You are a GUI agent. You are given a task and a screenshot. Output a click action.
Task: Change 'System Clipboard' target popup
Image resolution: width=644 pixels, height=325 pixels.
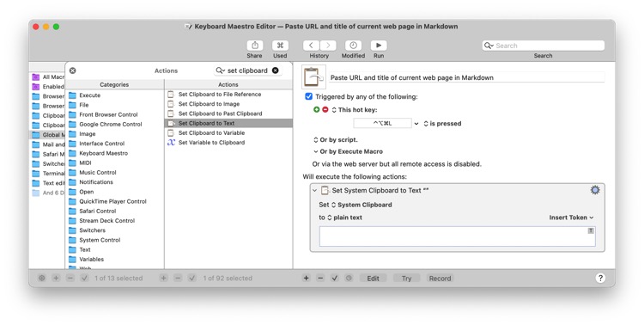click(361, 205)
